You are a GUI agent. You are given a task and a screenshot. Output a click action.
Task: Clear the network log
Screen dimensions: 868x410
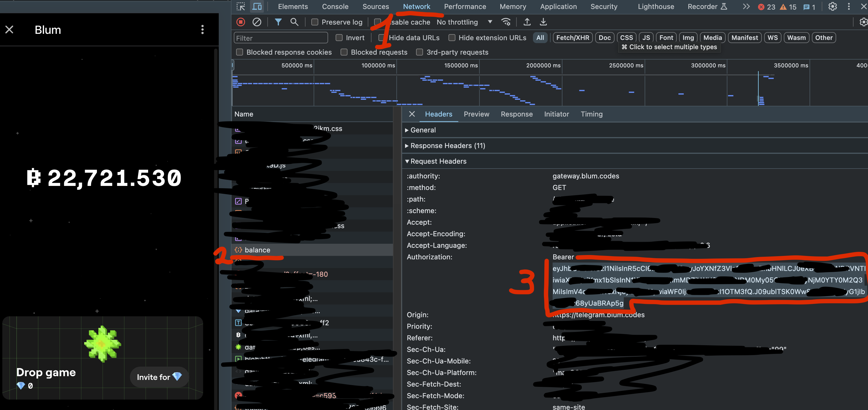click(257, 22)
